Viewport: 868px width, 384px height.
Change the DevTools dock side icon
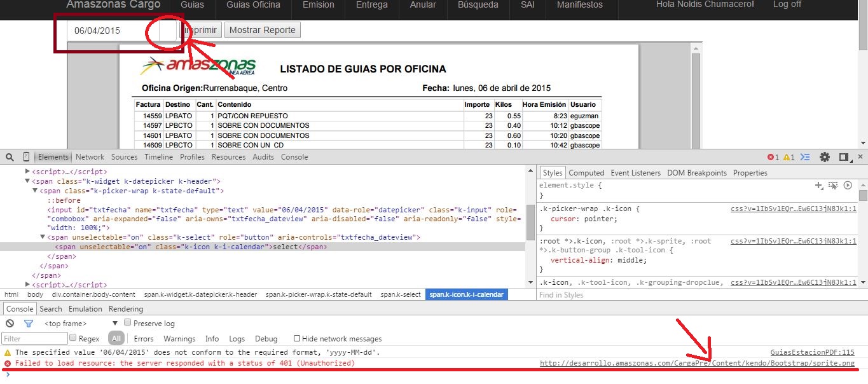pyautogui.click(x=844, y=157)
